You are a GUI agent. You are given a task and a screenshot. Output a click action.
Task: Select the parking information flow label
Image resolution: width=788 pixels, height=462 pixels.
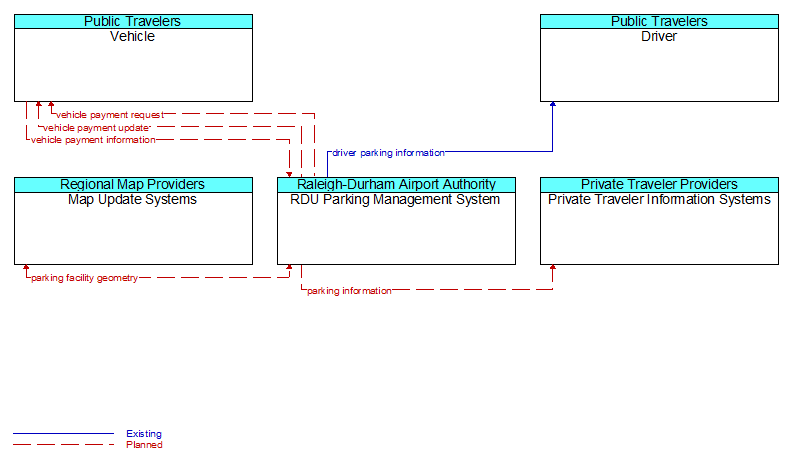click(x=349, y=291)
